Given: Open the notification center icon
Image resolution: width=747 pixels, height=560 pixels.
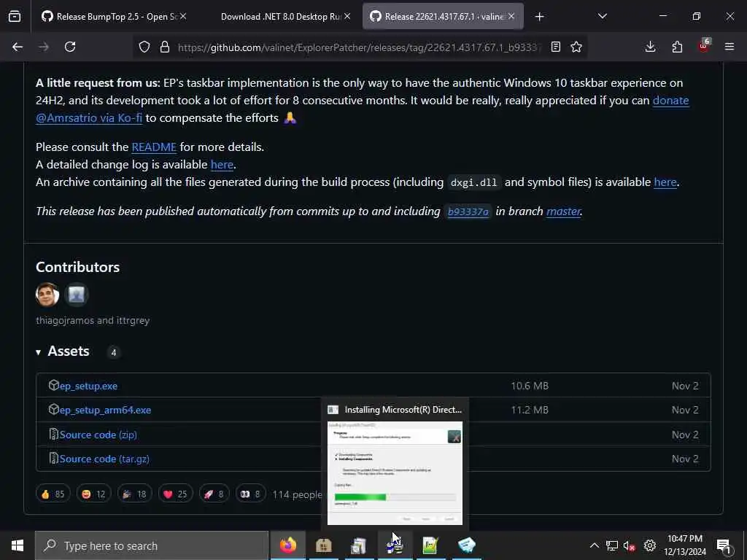Looking at the screenshot, I should coord(724,545).
